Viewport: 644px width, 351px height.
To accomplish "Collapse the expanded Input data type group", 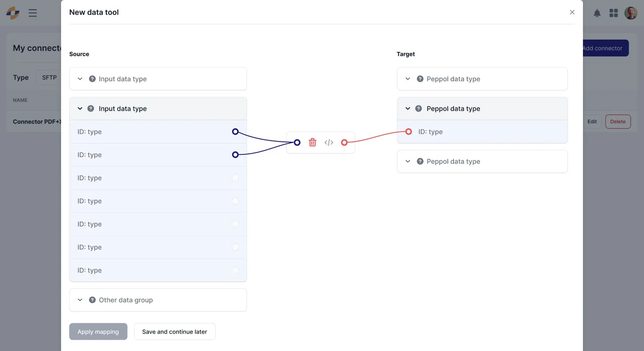I will (x=80, y=109).
